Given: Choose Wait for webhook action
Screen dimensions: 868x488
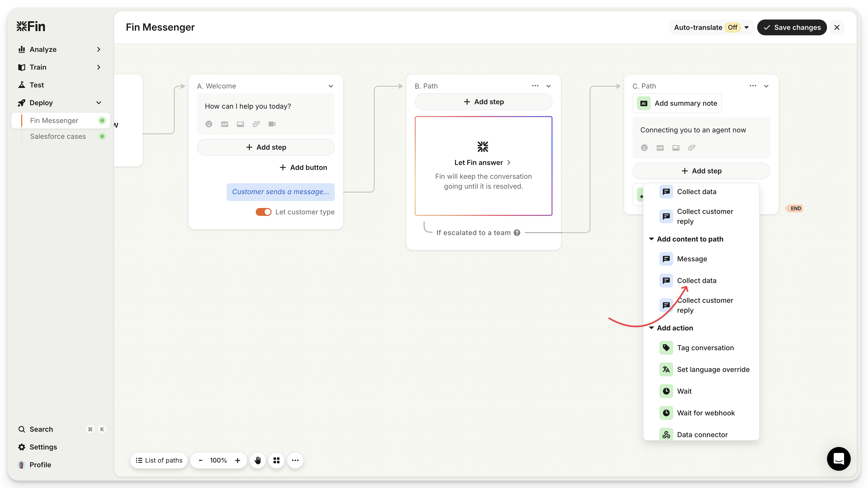Looking at the screenshot, I should click(x=706, y=413).
